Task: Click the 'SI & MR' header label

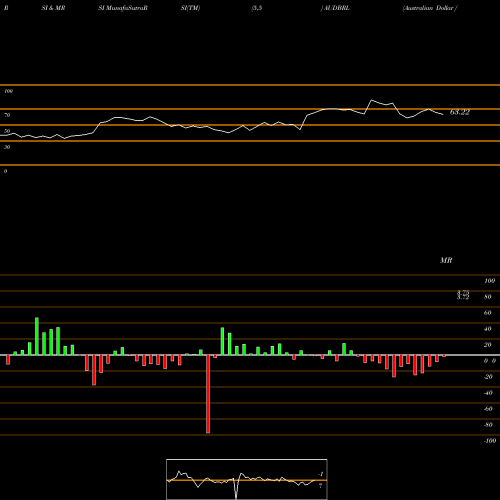Action: coord(53,8)
